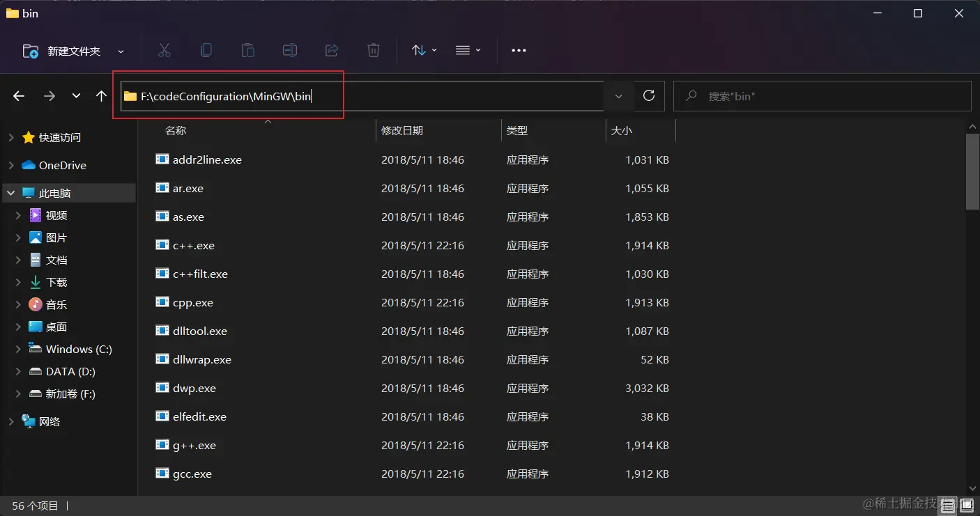The height and width of the screenshot is (516, 980).
Task: Open the View layout options button
Action: click(468, 50)
